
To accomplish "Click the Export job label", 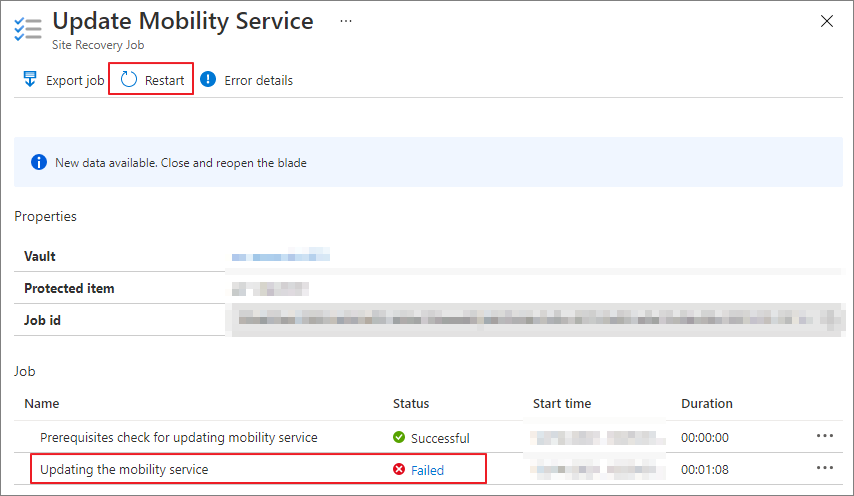I will [x=75, y=81].
